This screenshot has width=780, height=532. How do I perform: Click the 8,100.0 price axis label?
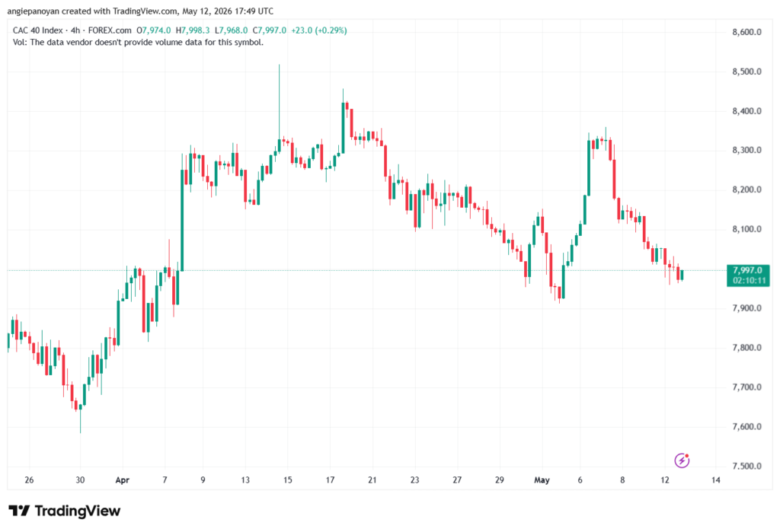pyautogui.click(x=746, y=229)
